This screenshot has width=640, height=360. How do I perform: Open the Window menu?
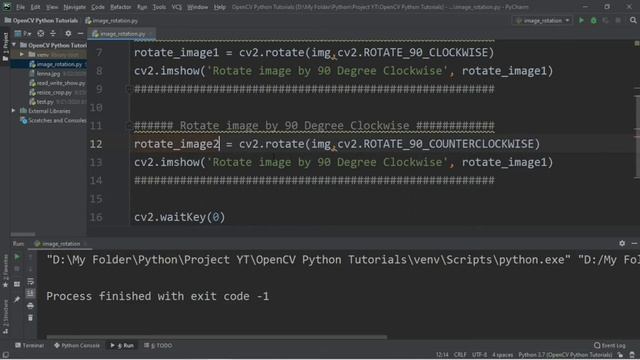pos(198,7)
